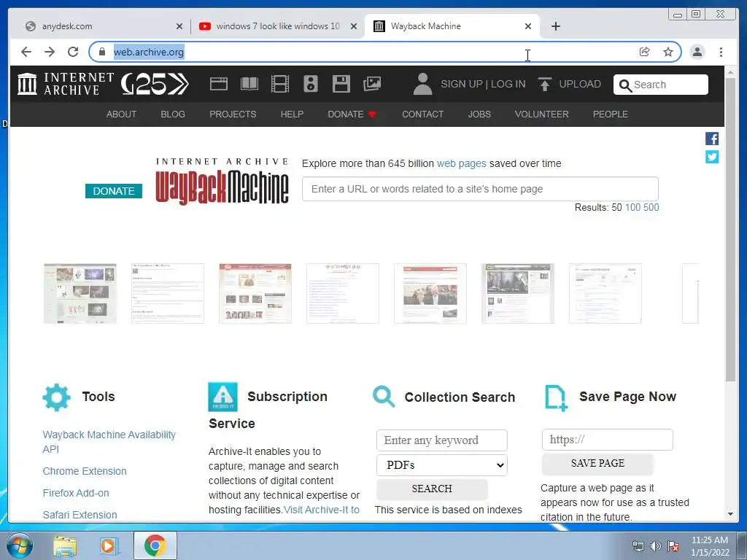The image size is (747, 560).
Task: Open the Chrome Extension link
Action: click(85, 471)
